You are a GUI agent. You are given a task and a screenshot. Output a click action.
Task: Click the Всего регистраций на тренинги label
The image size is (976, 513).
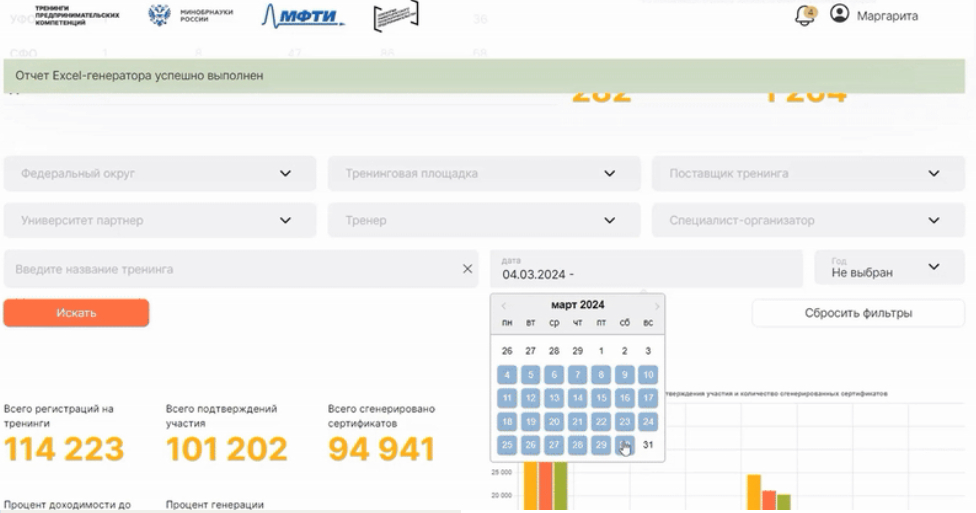tap(59, 416)
